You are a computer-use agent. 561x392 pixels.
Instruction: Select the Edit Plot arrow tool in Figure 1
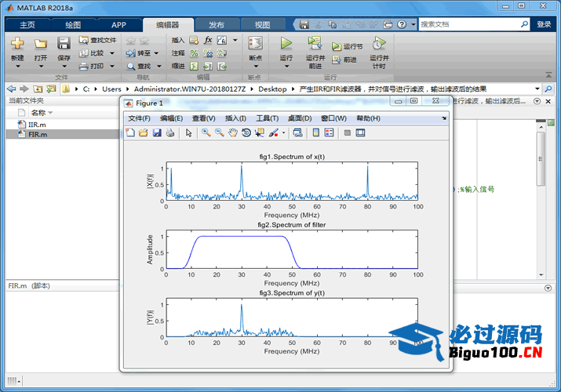pyautogui.click(x=189, y=133)
